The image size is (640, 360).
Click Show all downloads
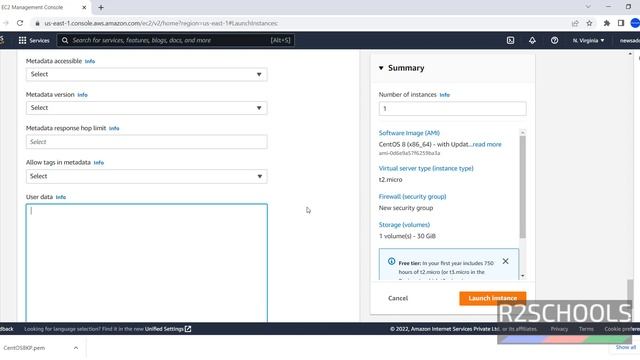pos(625,347)
